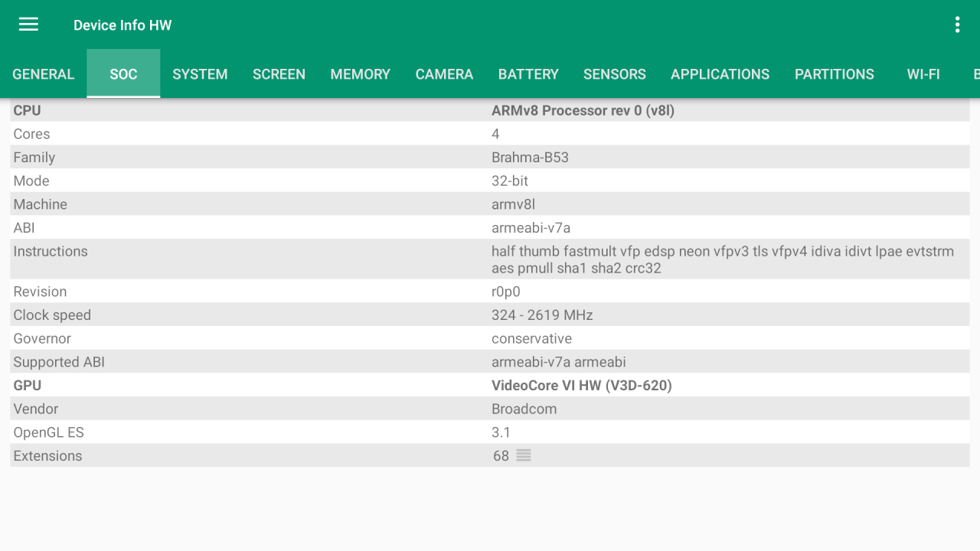980x551 pixels.
Task: Click the GPU row VideoCore VI HW
Action: 490,385
